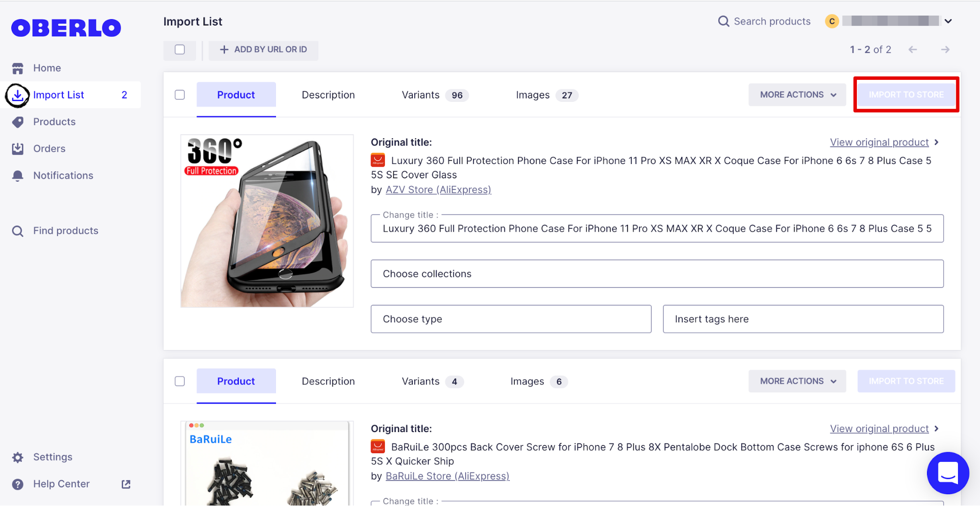Click the Import List count badge 2
Image resolution: width=980 pixels, height=506 pixels.
coord(125,95)
